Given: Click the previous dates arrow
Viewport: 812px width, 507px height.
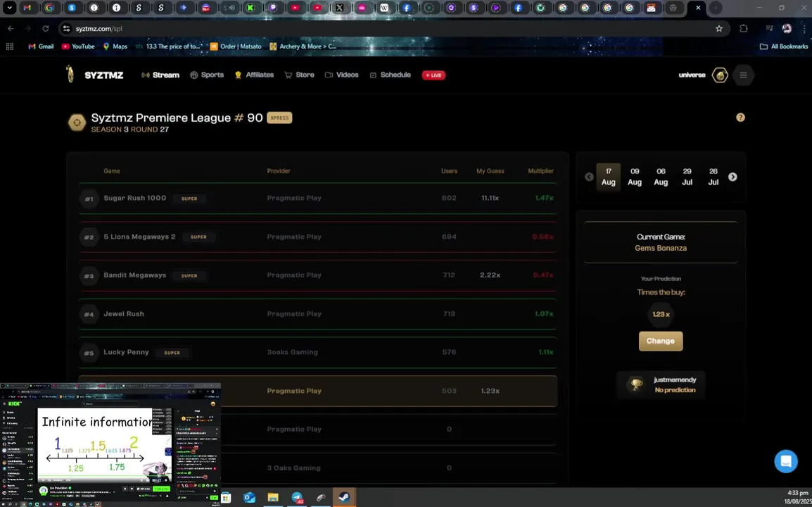Looking at the screenshot, I should click(x=589, y=177).
